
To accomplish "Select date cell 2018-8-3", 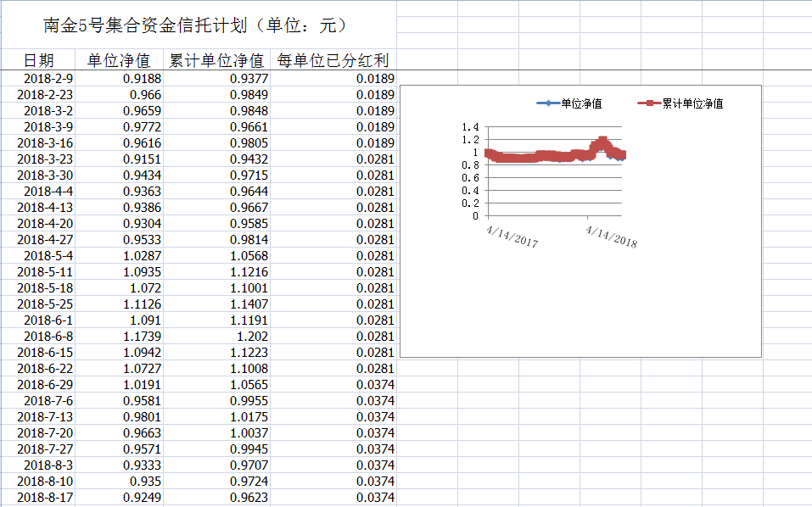I will (38, 465).
